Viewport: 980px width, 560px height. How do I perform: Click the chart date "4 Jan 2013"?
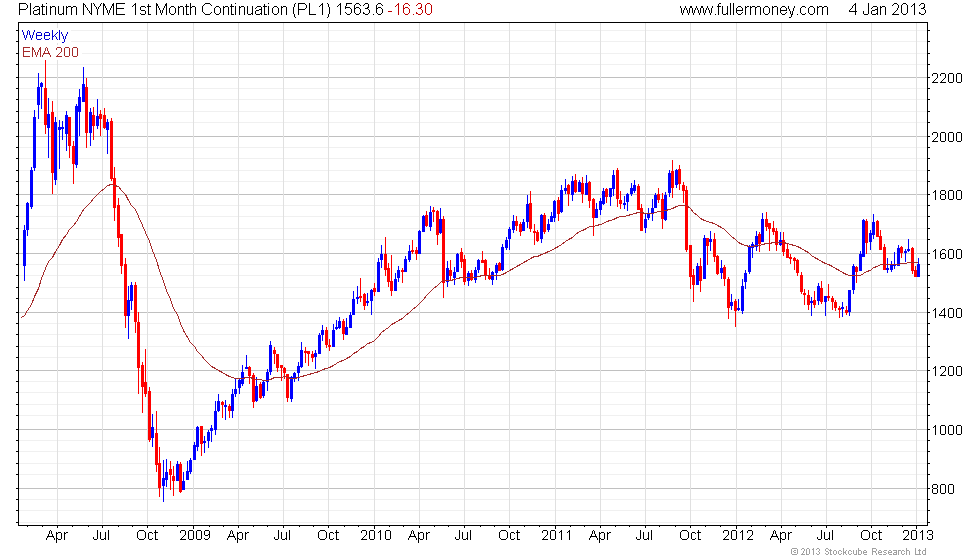pyautogui.click(x=887, y=10)
